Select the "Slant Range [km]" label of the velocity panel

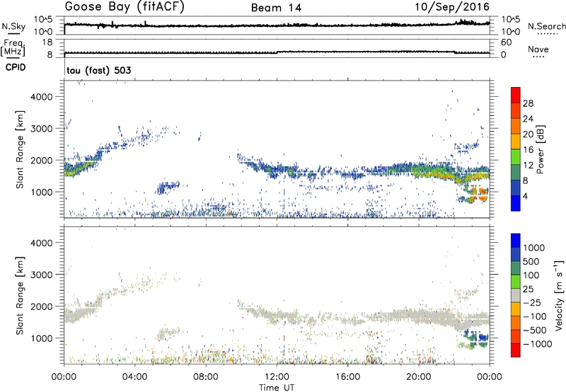tap(20, 295)
